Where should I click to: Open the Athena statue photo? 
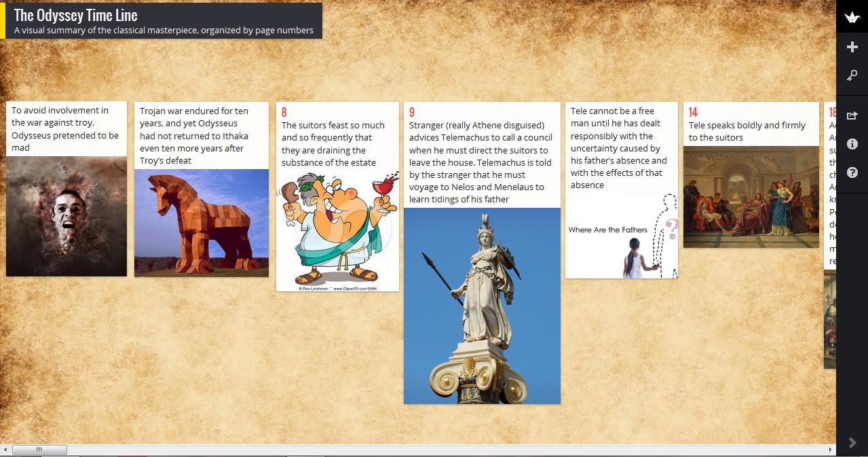pyautogui.click(x=482, y=306)
